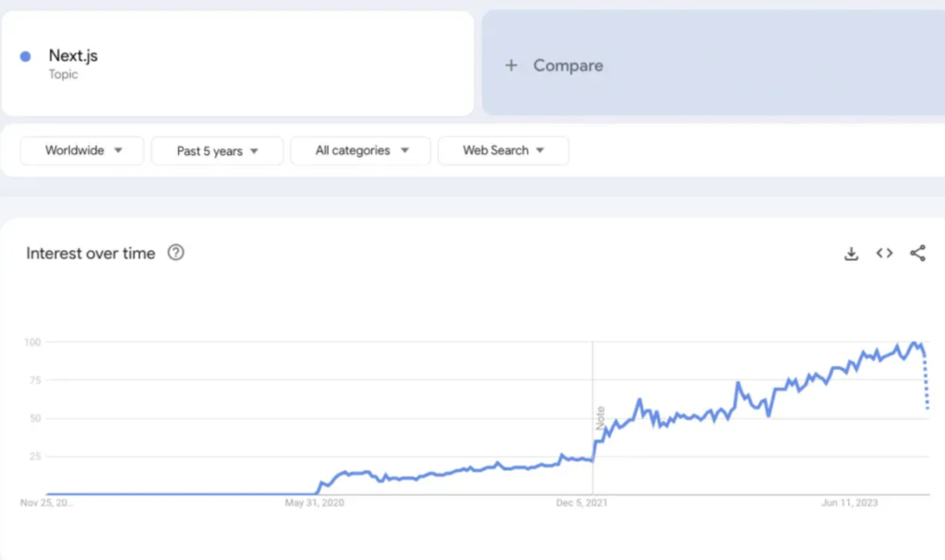
Task: Open the Worldwide region dropdown
Action: point(82,150)
